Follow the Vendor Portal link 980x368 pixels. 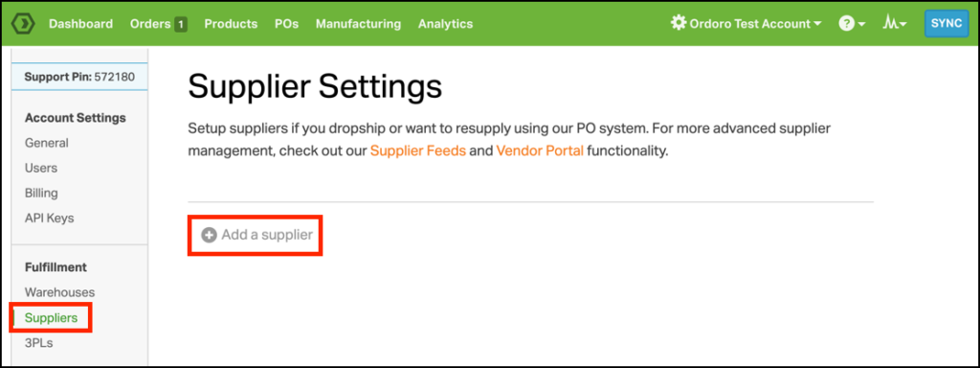[x=540, y=150]
